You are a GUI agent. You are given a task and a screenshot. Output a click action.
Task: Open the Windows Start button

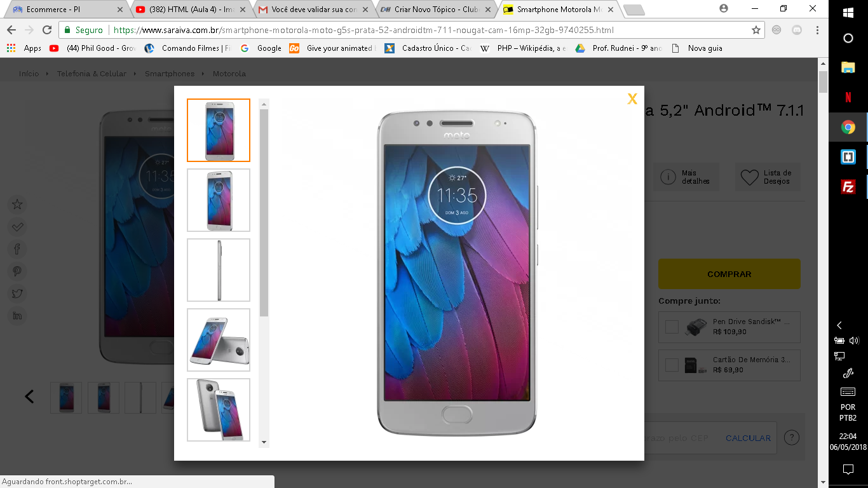pyautogui.click(x=848, y=13)
